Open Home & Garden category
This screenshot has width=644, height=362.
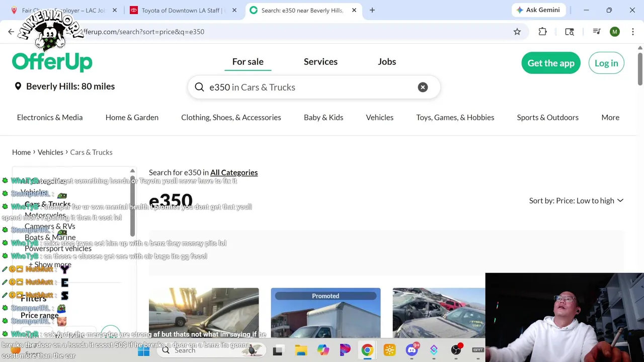point(132,117)
